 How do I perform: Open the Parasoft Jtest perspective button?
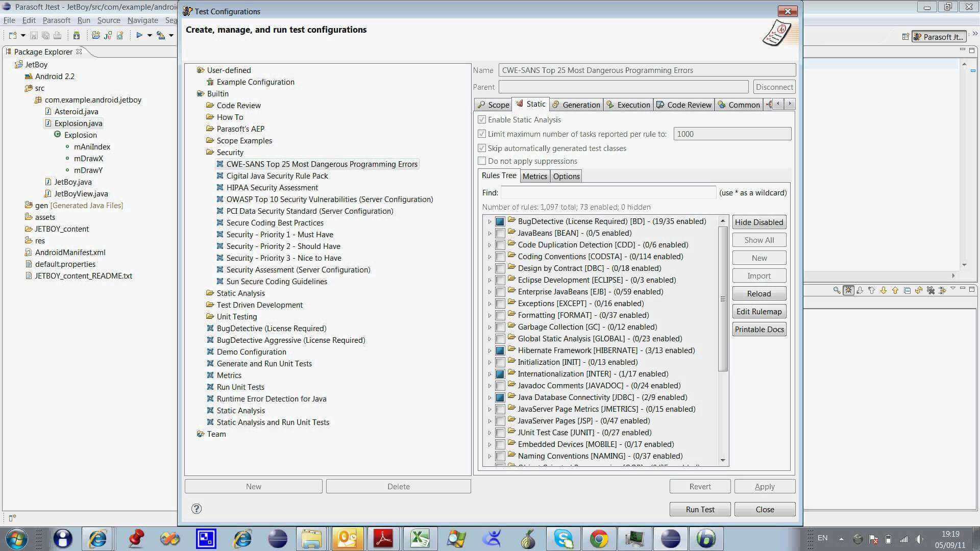click(x=938, y=37)
